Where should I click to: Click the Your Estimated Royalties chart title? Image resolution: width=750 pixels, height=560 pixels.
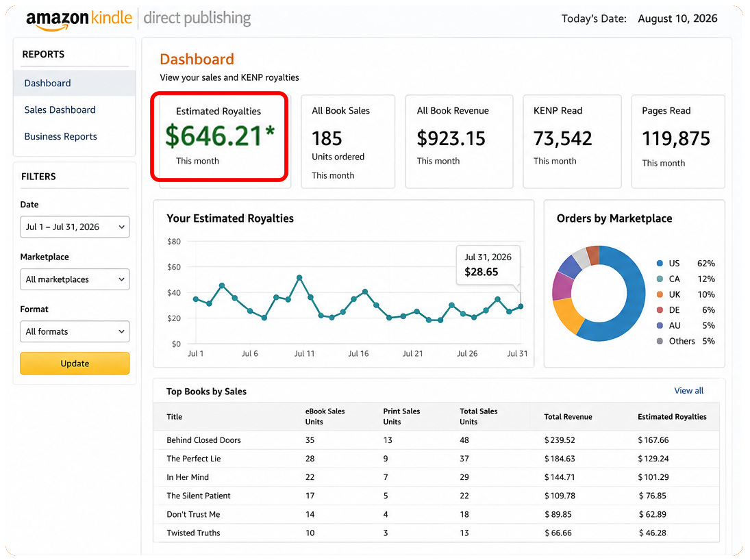pos(230,218)
